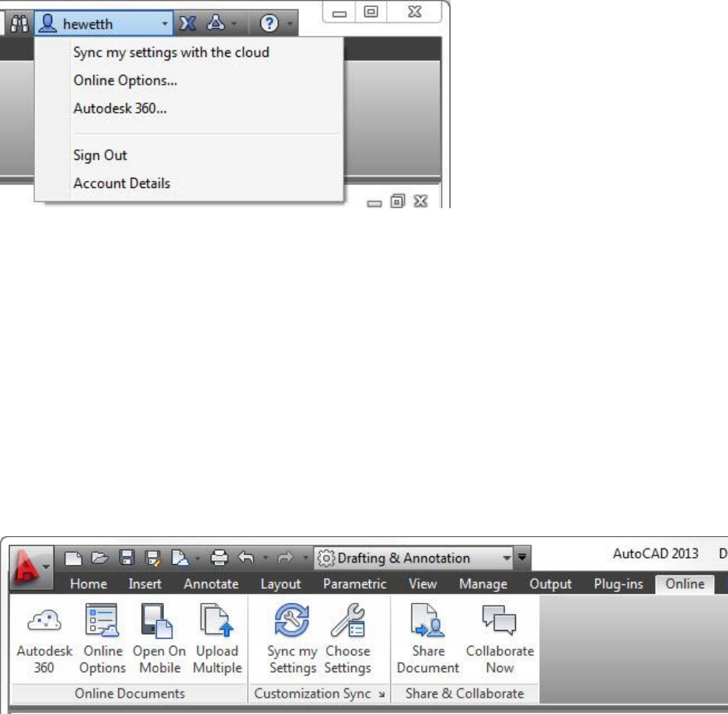Expand the hewetth account dropdown arrow
Viewport: 728px width, 714px height.
[165, 23]
